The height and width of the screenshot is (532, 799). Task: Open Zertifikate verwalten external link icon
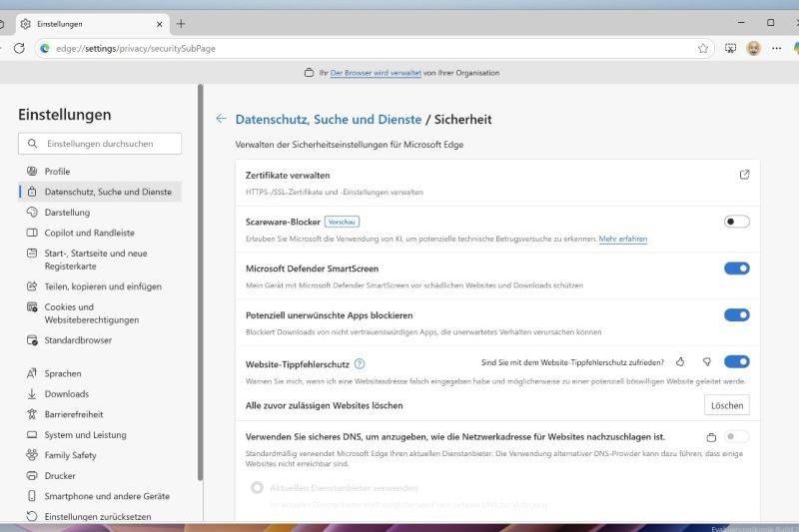pyautogui.click(x=744, y=175)
